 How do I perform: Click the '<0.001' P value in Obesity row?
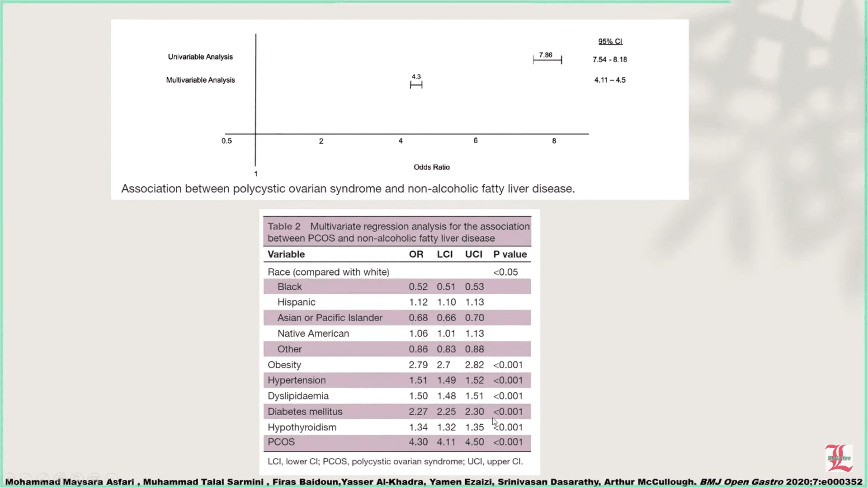[x=508, y=365]
